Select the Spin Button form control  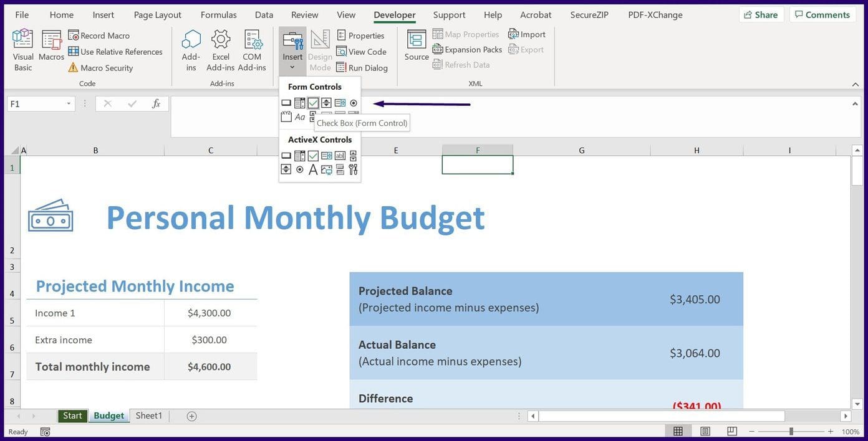point(326,103)
